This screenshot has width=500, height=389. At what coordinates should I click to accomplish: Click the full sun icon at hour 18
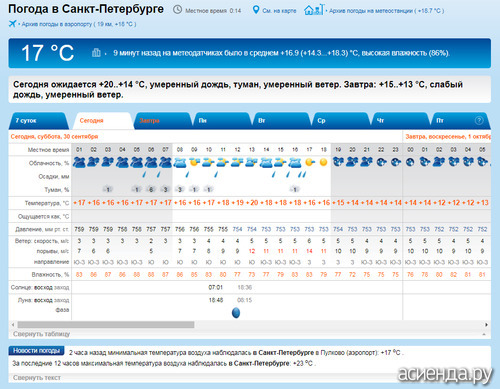coord(323,162)
